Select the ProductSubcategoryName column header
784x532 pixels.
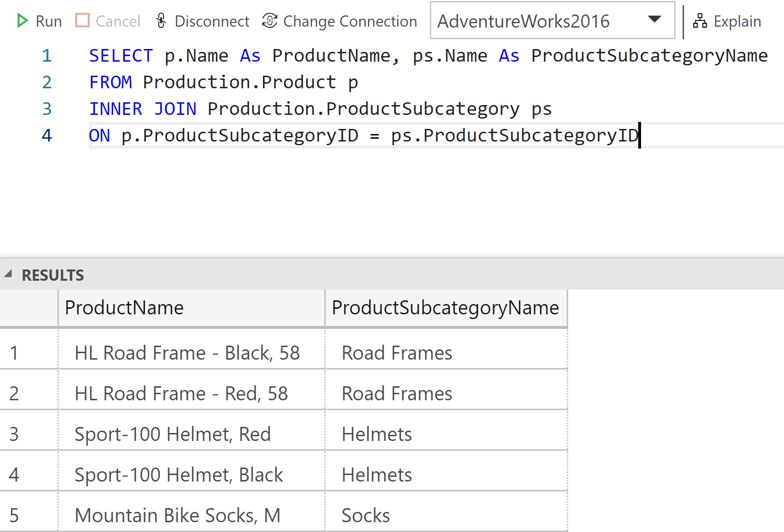click(x=445, y=308)
